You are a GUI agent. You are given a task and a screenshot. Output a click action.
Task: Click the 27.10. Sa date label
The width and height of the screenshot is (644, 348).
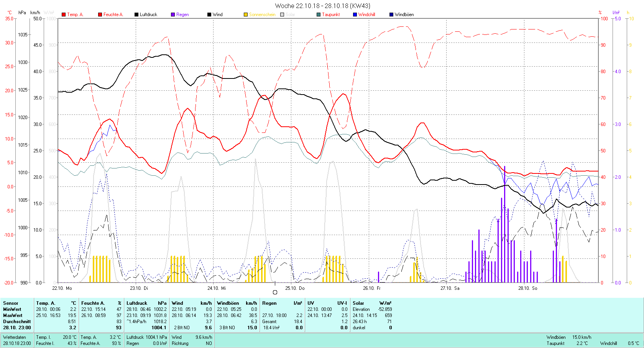click(450, 288)
